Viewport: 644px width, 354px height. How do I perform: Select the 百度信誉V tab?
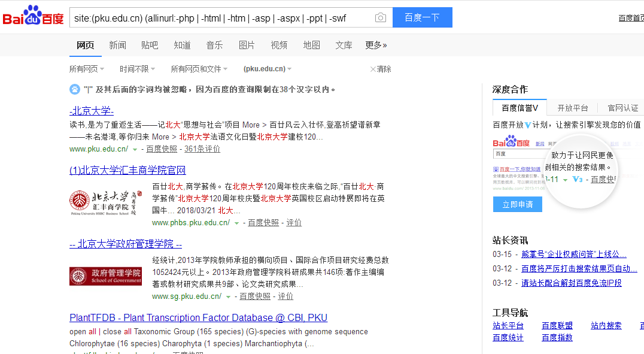[520, 108]
